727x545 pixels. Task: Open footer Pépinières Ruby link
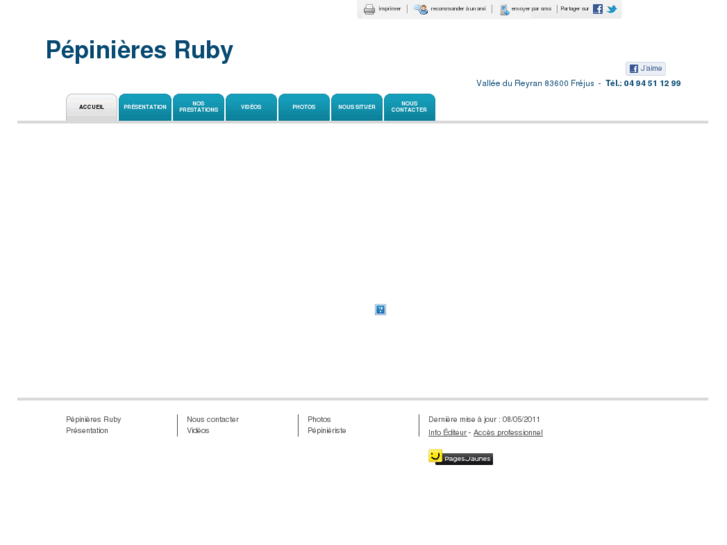click(x=93, y=419)
